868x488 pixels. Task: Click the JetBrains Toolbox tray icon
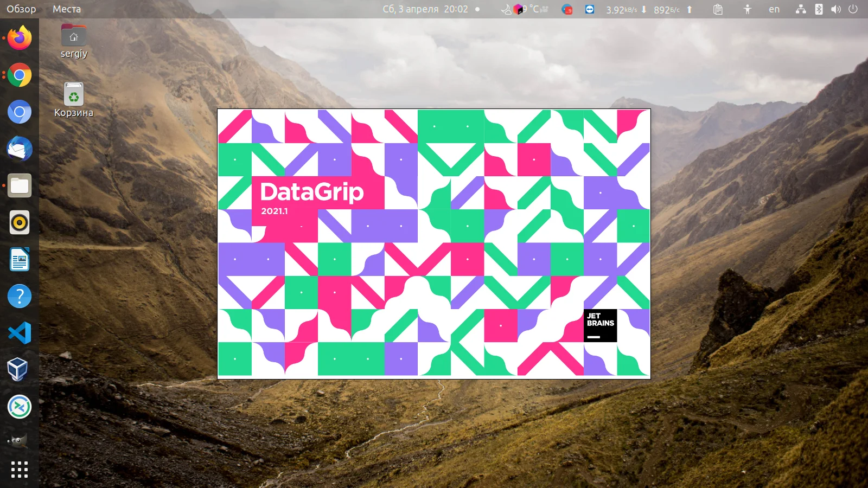point(519,9)
